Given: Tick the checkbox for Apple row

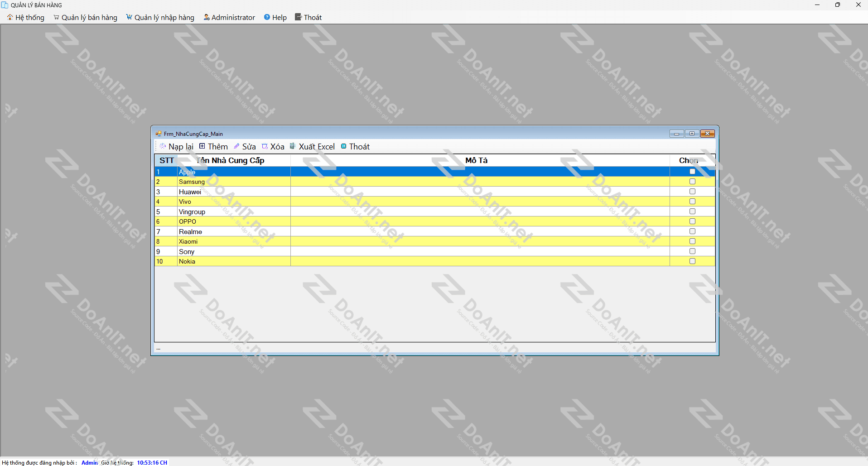Looking at the screenshot, I should (692, 172).
